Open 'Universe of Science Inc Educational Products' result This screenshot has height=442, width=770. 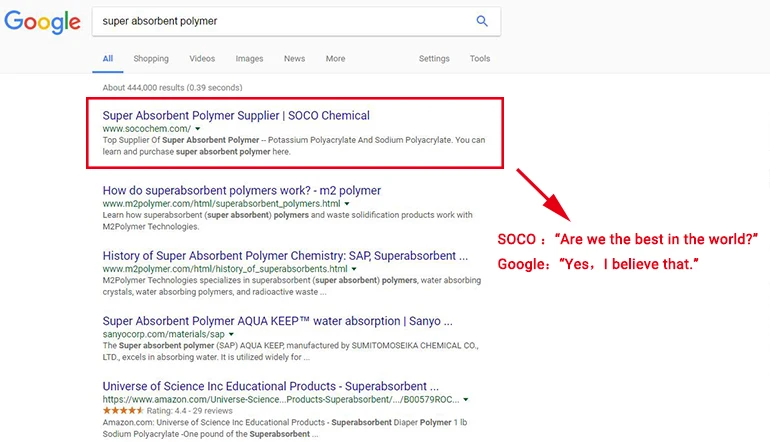pos(271,387)
